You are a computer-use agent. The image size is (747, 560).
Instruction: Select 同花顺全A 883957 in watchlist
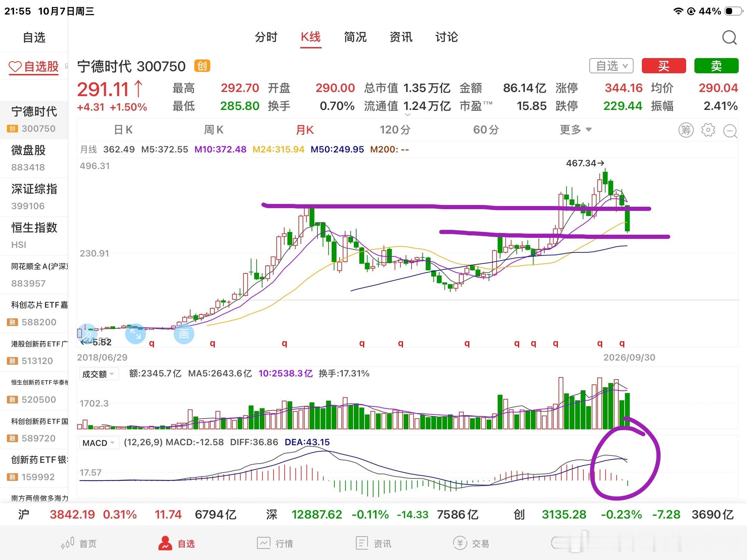[34, 274]
